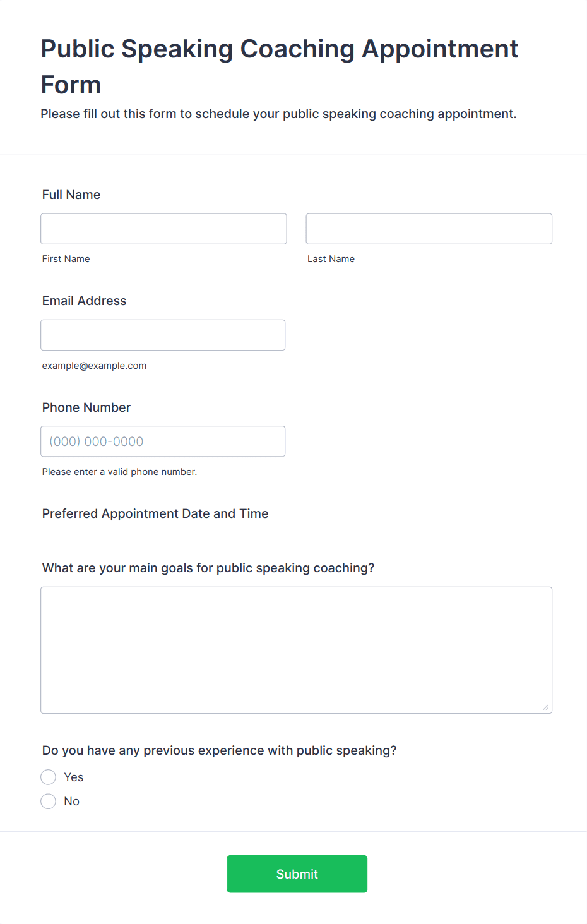
Task: Click the "Last Name" sublabel text
Action: [331, 259]
